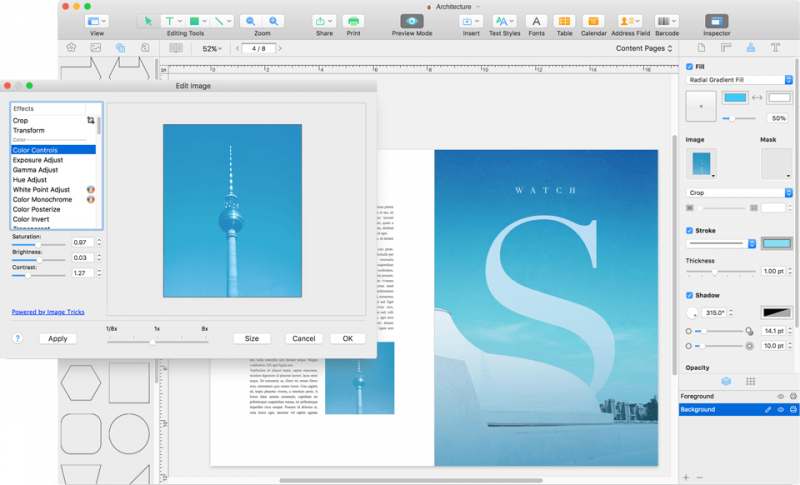
Task: Open the 52% zoom level dropdown
Action: click(x=211, y=48)
